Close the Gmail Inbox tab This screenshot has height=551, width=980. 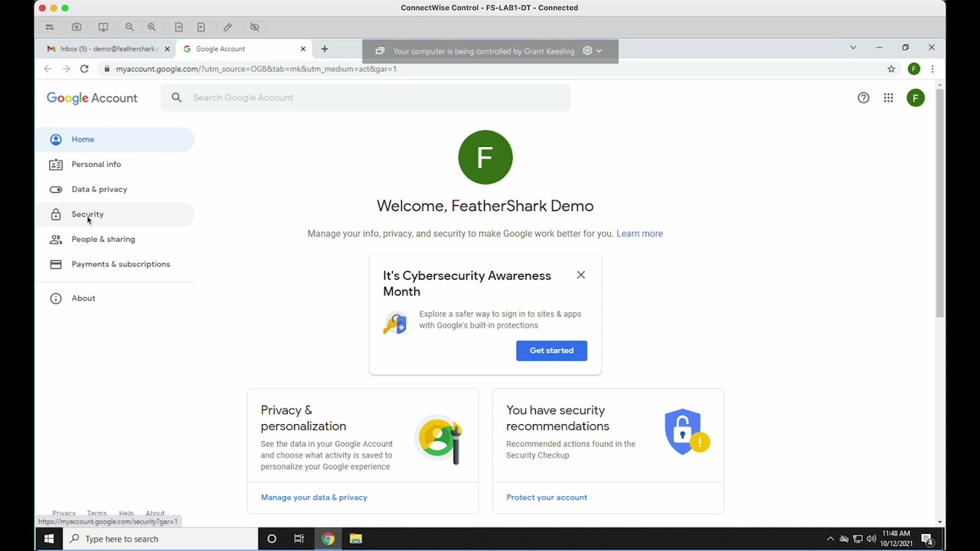(167, 49)
